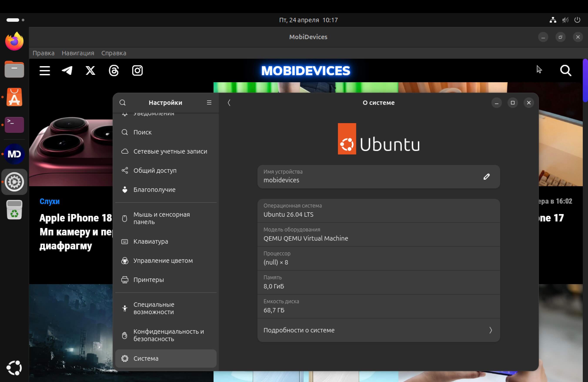Open the hamburger menu in Настройки
Viewport: 588px width, 382px height.
pos(209,102)
